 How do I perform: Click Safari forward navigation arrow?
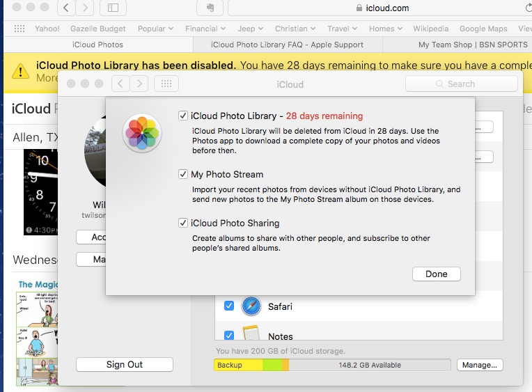click(x=84, y=8)
